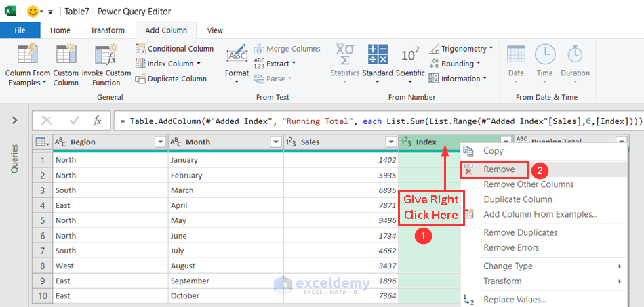Open the File tab
The image size is (644, 307).
[x=20, y=30]
